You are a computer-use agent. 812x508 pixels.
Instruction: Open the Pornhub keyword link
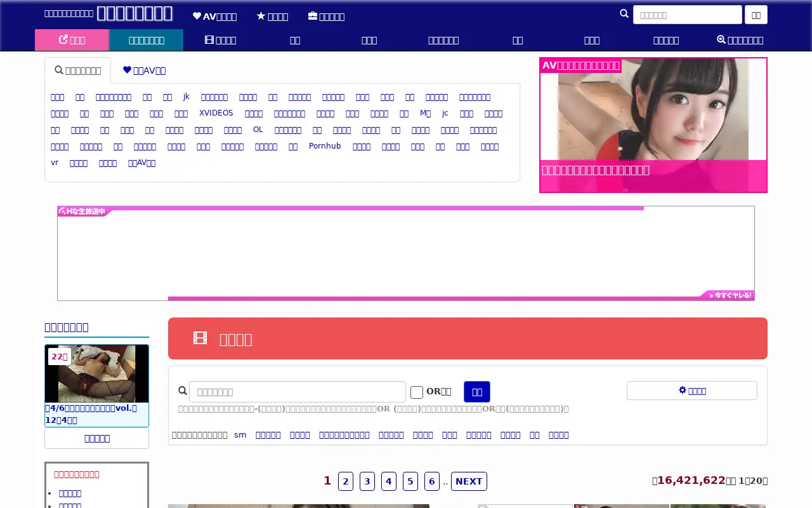tap(325, 146)
